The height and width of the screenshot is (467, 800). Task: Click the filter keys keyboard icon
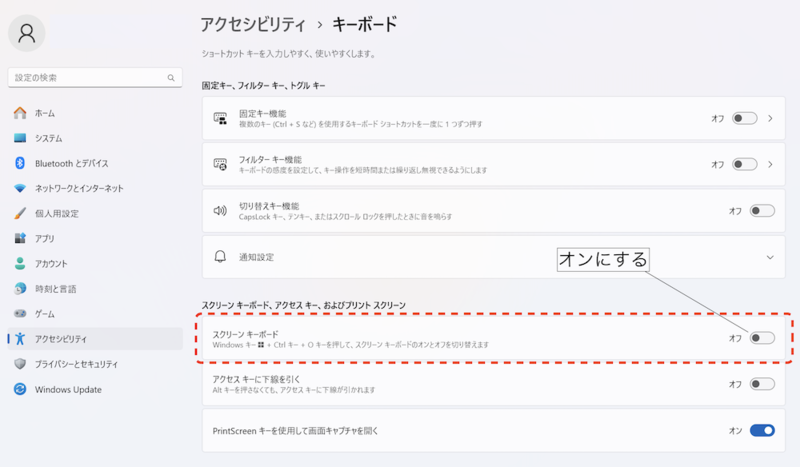[220, 164]
